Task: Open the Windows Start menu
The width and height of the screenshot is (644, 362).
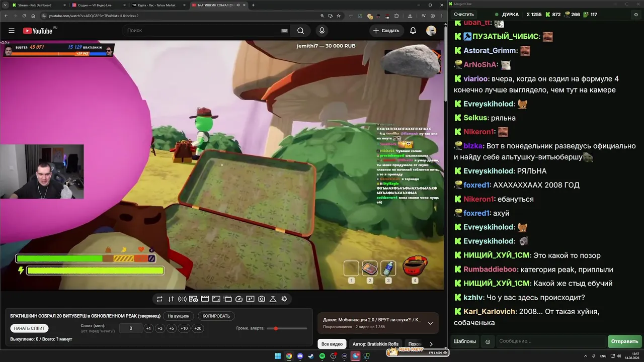Action: (x=278, y=356)
